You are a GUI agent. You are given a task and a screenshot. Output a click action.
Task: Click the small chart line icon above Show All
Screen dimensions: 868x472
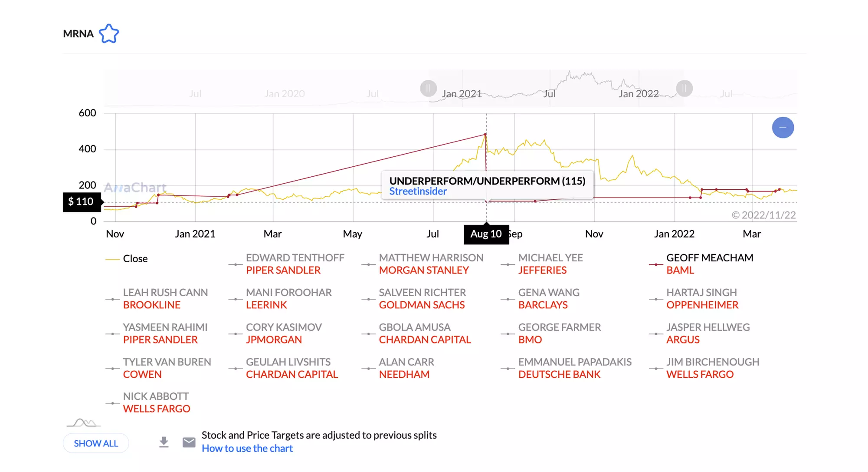click(83, 422)
